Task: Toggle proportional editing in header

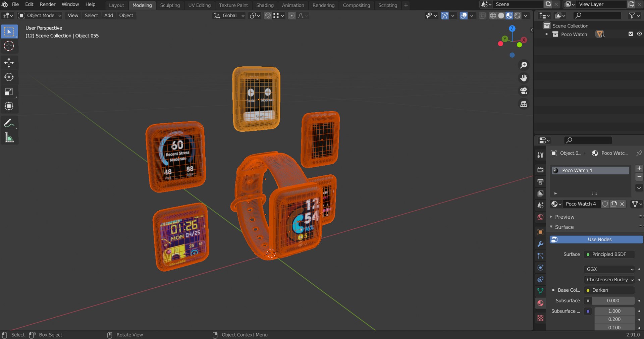Action: [x=292, y=16]
